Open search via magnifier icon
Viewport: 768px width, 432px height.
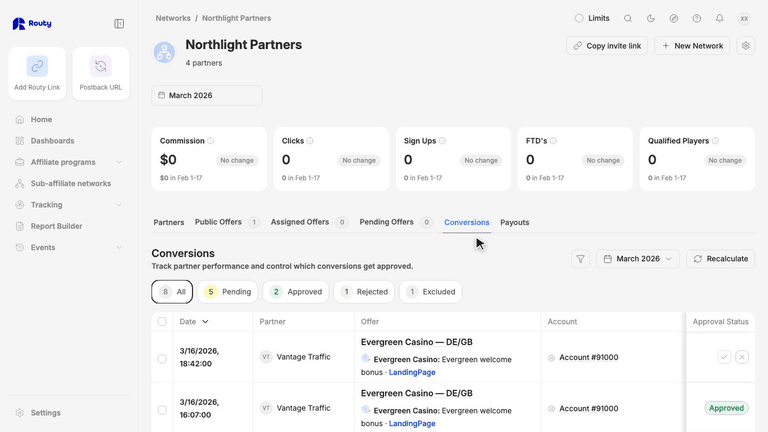point(627,18)
